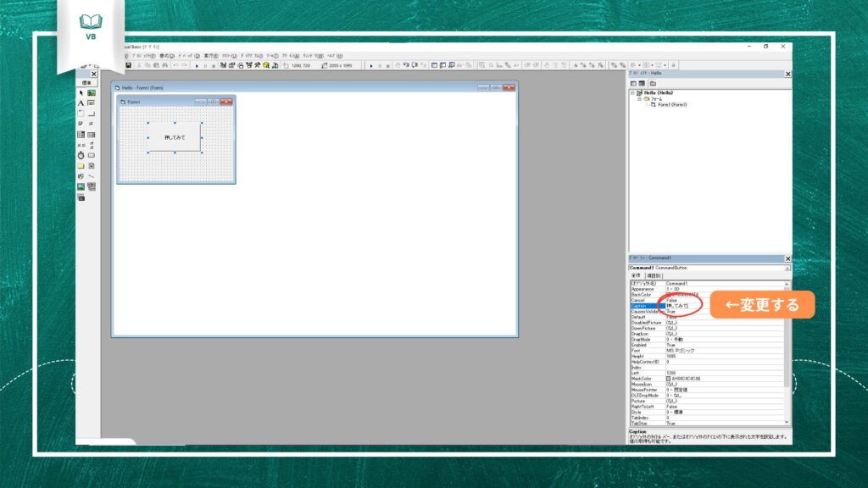Close the Command1 properties panel
Screen dimensions: 868x488
coord(787,258)
